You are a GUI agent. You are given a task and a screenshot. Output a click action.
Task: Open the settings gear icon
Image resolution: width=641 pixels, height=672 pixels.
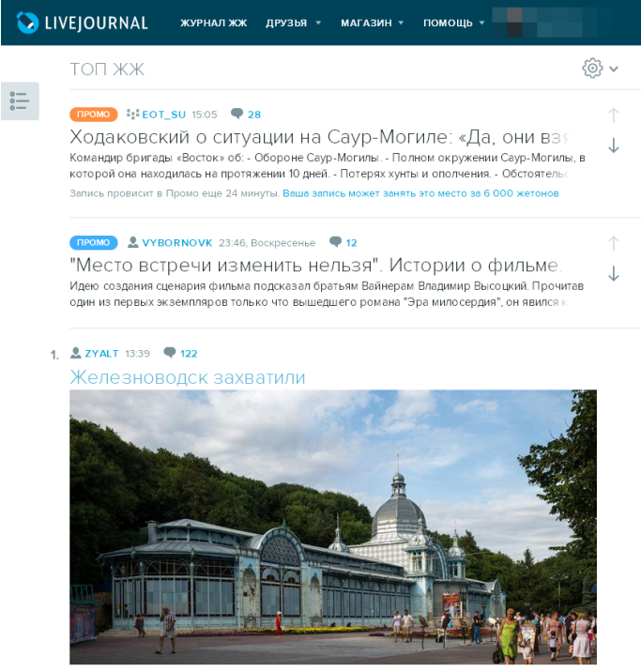[592, 69]
